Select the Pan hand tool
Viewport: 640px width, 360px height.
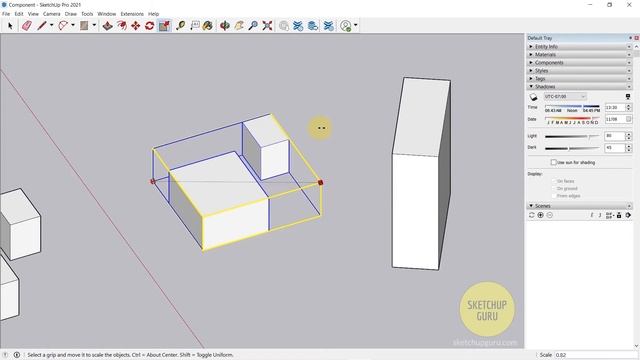239,26
